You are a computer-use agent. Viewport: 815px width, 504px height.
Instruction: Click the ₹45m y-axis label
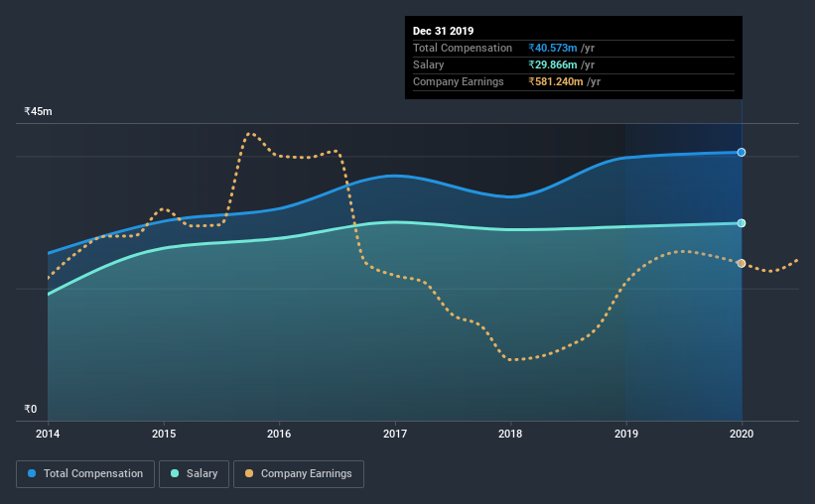pos(38,111)
